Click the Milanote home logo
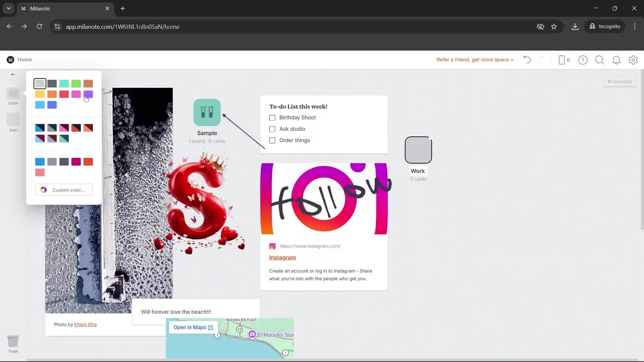Image resolution: width=644 pixels, height=362 pixels. (10, 59)
